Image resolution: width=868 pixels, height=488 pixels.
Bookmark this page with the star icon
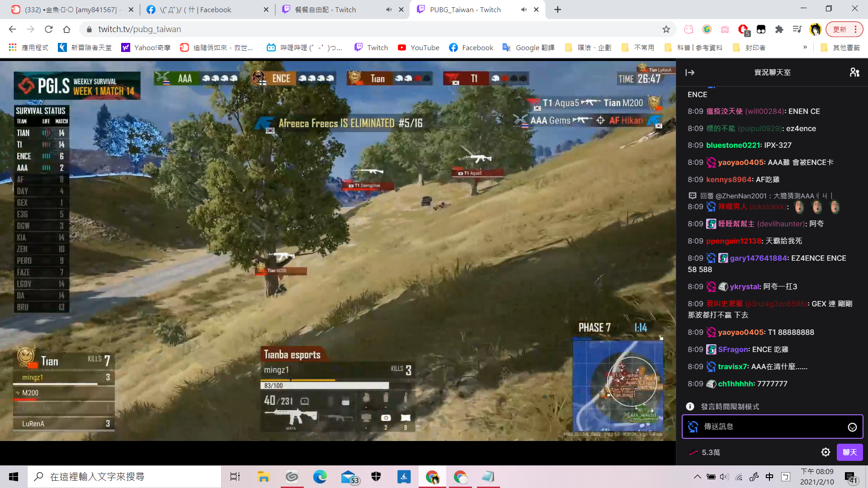(x=666, y=29)
